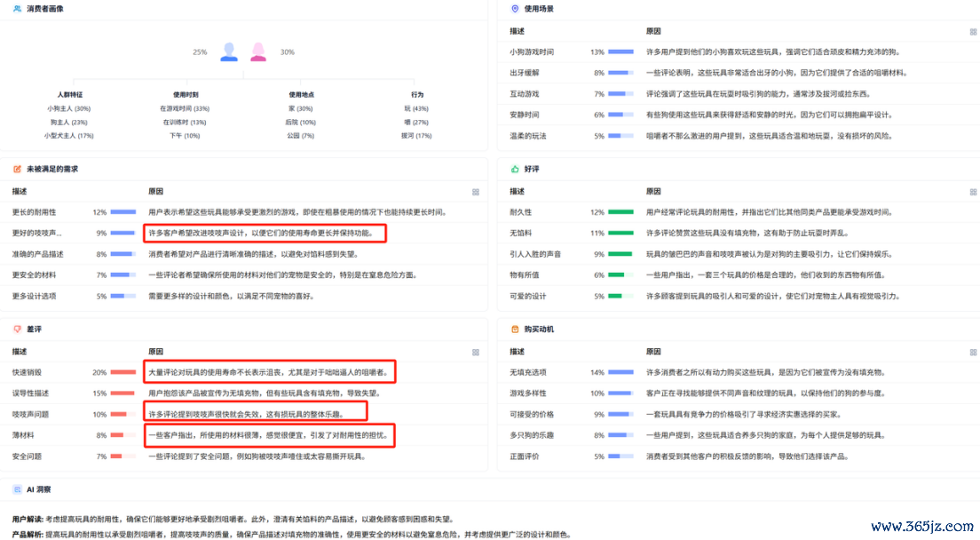Click the 好评 thumbs-up icon

[x=515, y=169]
